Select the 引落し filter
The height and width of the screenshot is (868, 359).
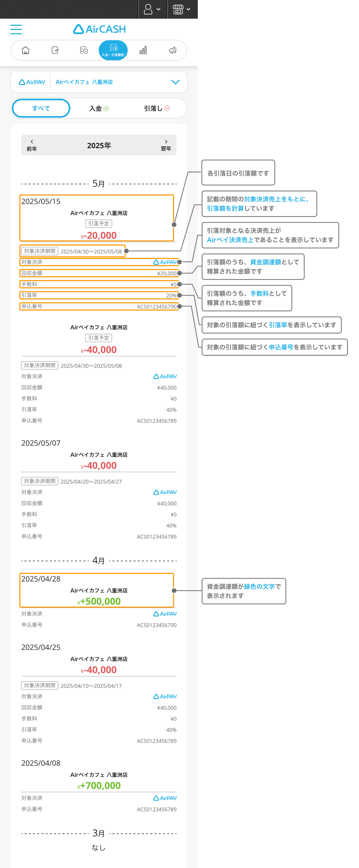(157, 108)
